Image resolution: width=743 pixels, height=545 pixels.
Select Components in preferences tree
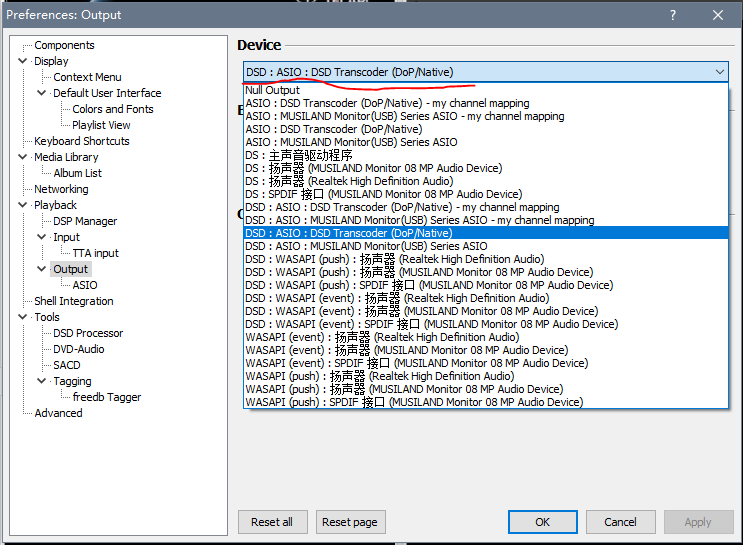[64, 45]
